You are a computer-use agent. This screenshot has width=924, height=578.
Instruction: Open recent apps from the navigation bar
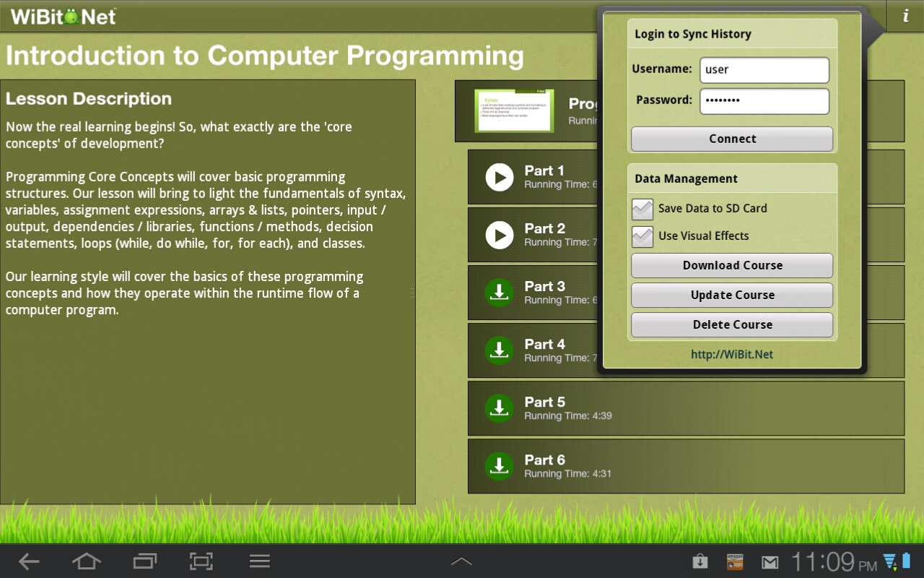tap(144, 561)
